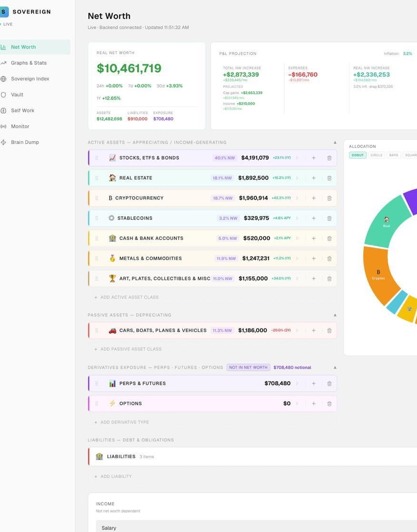This screenshot has height=532, width=417.
Task: Click Add Active Asset Class
Action: coord(127,297)
